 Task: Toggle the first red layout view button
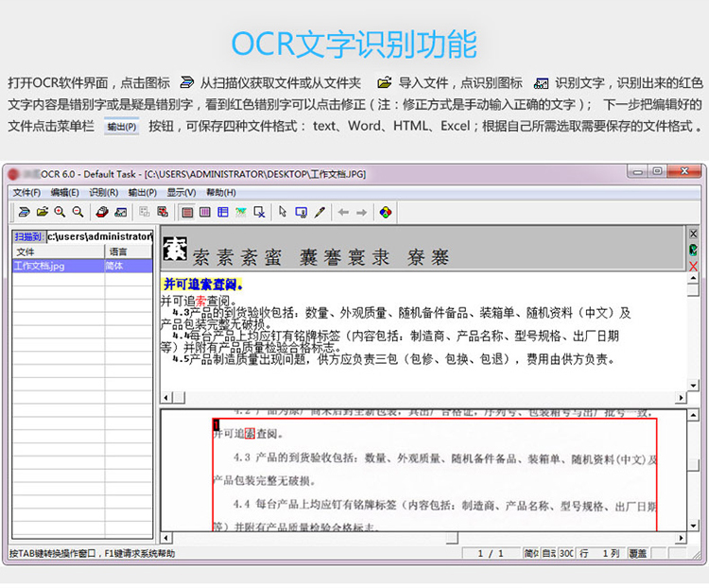(x=187, y=212)
